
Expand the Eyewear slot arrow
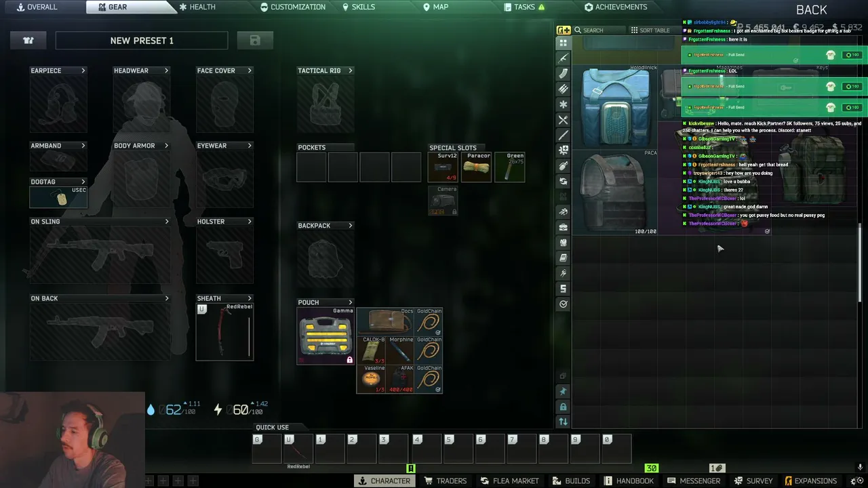pyautogui.click(x=250, y=146)
